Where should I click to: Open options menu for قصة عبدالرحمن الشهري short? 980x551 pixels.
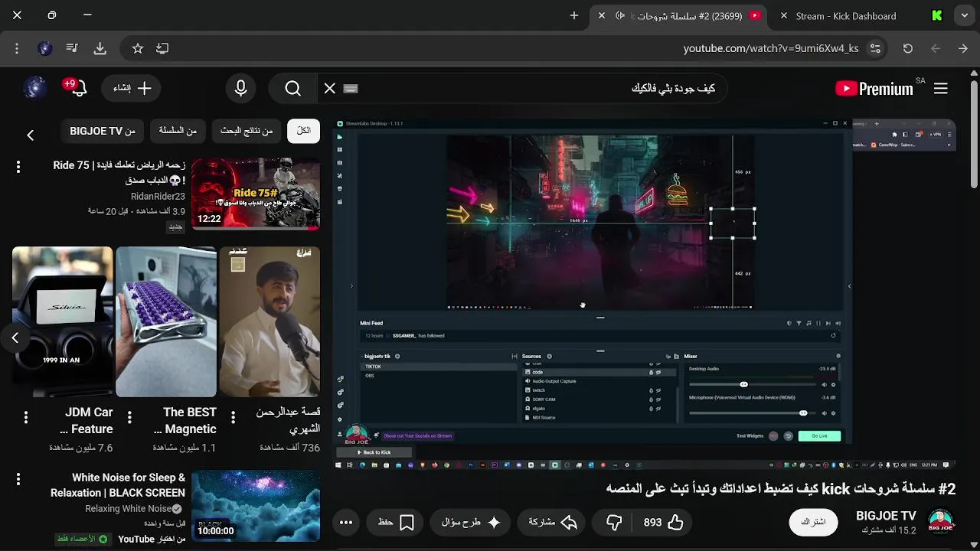pos(233,417)
